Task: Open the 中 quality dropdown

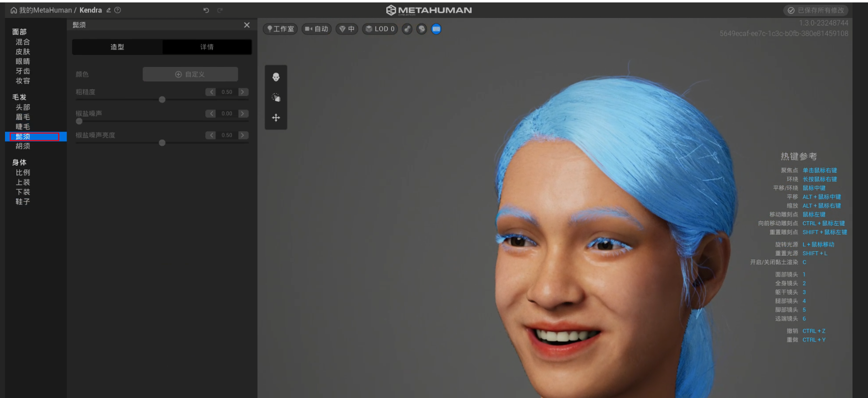Action: [x=347, y=29]
